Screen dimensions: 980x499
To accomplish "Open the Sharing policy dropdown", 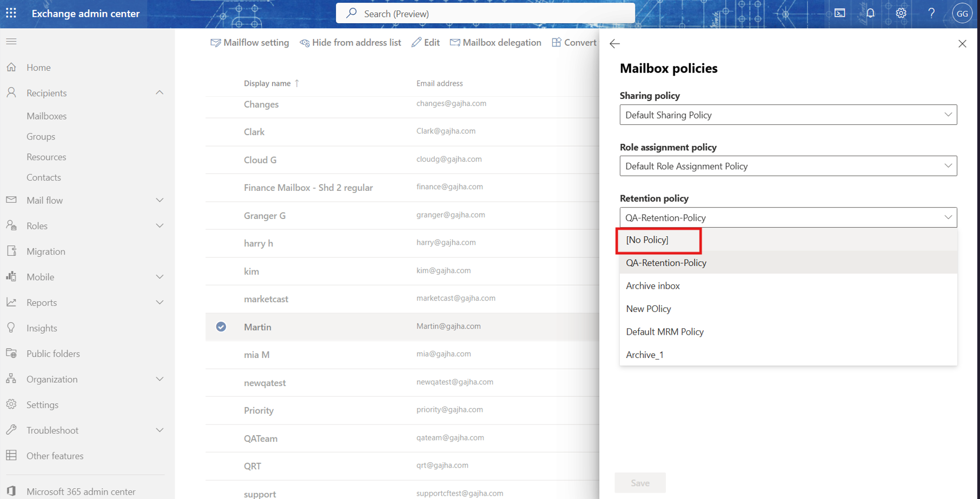I will 788,115.
